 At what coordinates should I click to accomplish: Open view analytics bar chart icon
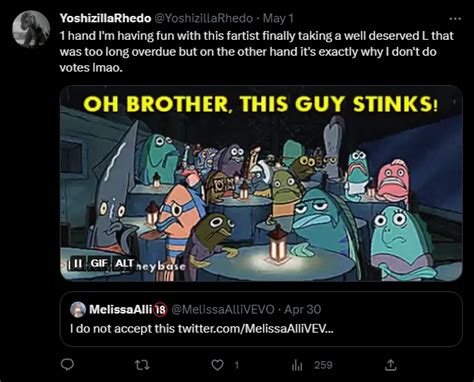pyautogui.click(x=297, y=366)
